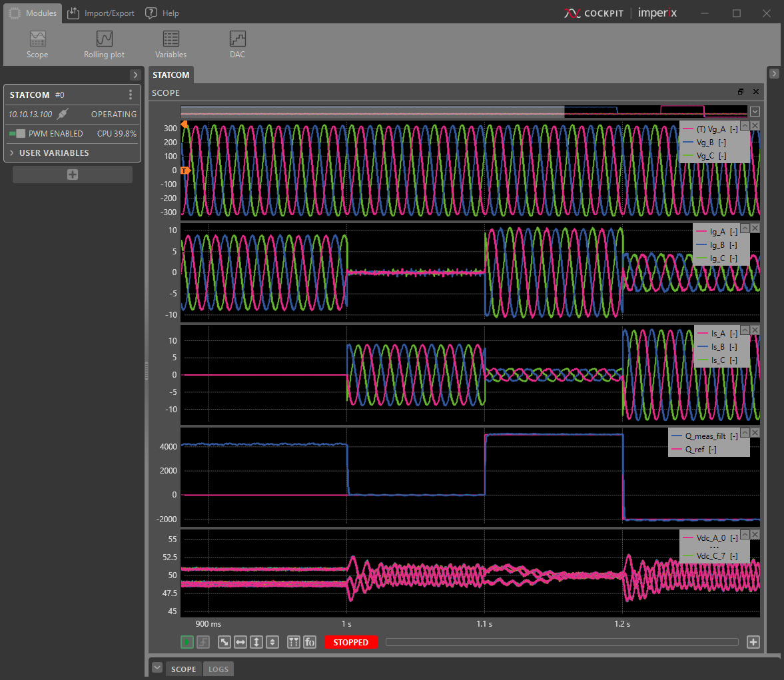Toggle the PWM ENABLED switch
This screenshot has height=680, width=784.
coord(17,134)
